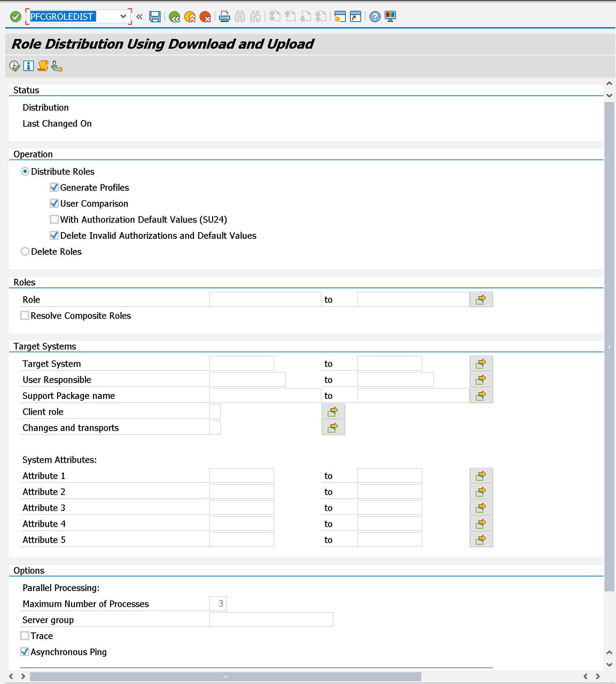616x684 pixels.
Task: Click the Back navigation icon
Action: click(175, 17)
